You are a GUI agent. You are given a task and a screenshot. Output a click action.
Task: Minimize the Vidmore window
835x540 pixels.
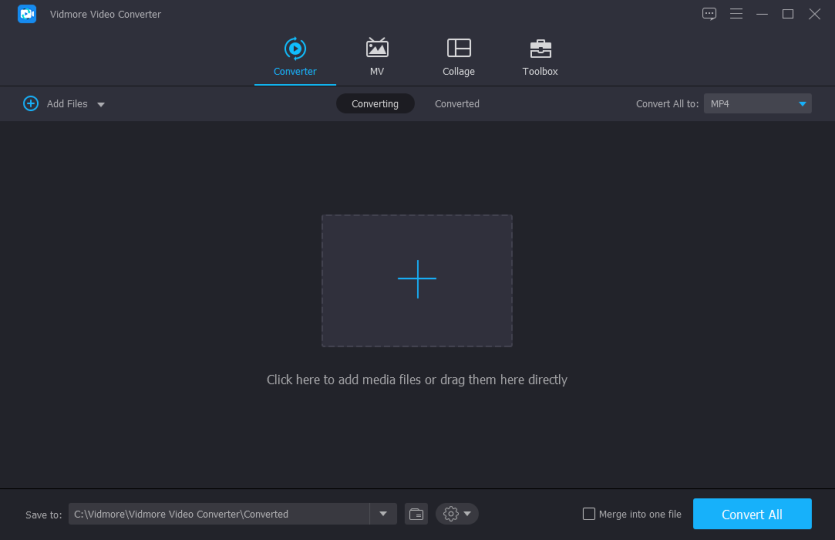[x=762, y=14]
